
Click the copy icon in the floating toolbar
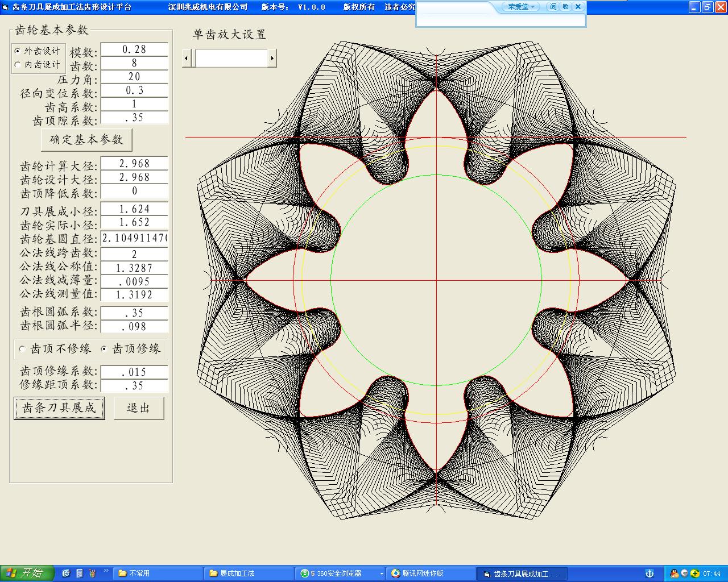565,7
